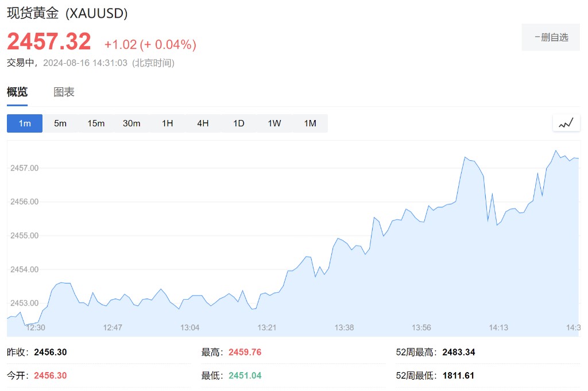Click the 2455.00 price axis label
This screenshot has height=391, width=588.
click(24, 235)
